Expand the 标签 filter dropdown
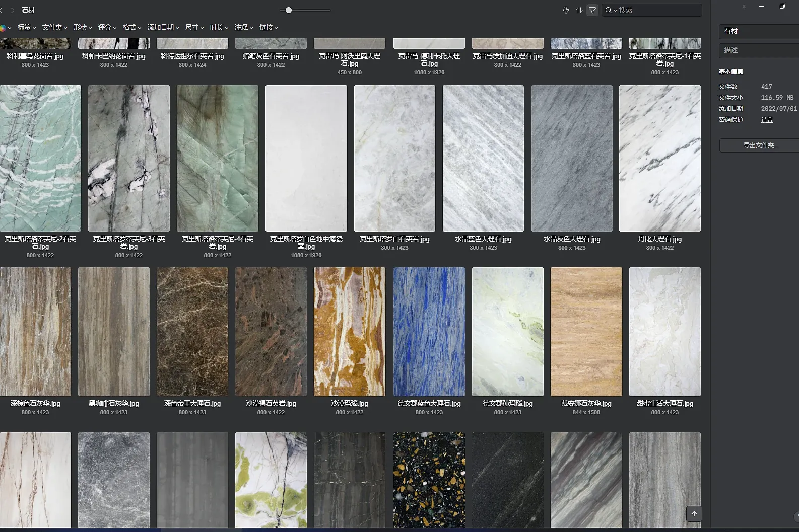The height and width of the screenshot is (532, 799). click(x=27, y=28)
